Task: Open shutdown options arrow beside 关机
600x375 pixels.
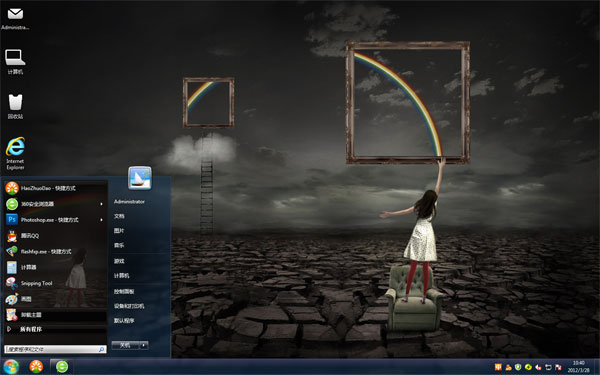Action: [x=144, y=345]
